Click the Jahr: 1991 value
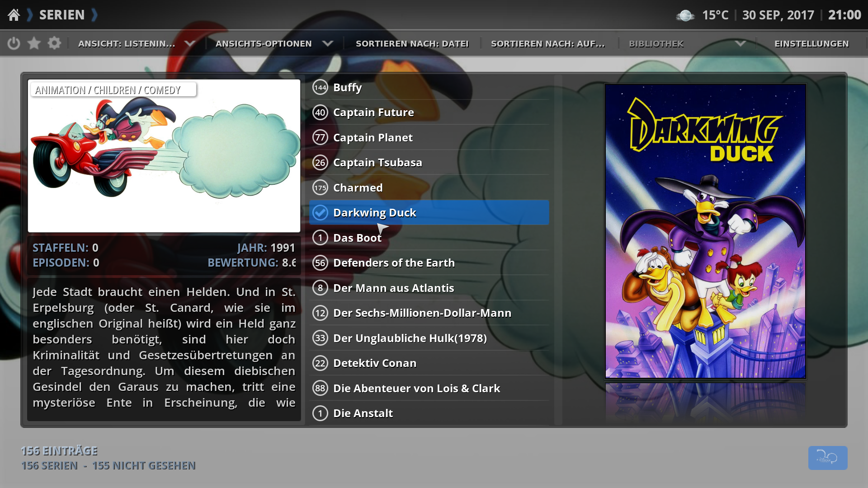The width and height of the screenshot is (868, 488). (x=266, y=248)
